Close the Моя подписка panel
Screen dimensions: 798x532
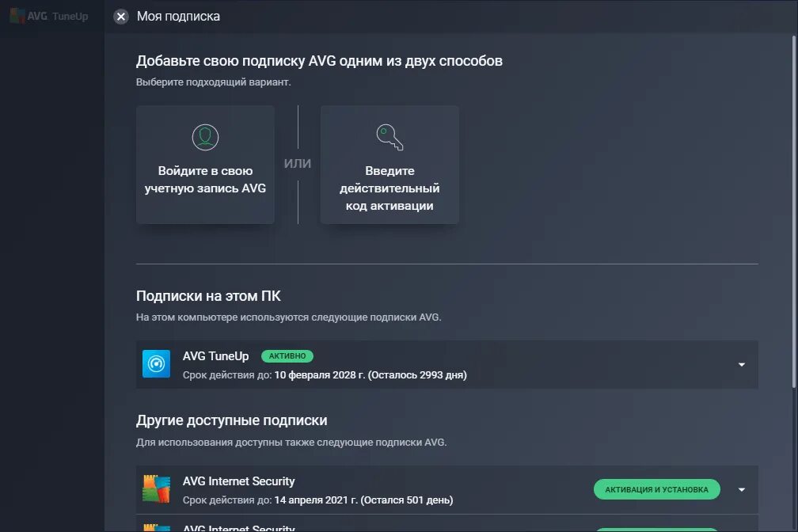(x=121, y=17)
